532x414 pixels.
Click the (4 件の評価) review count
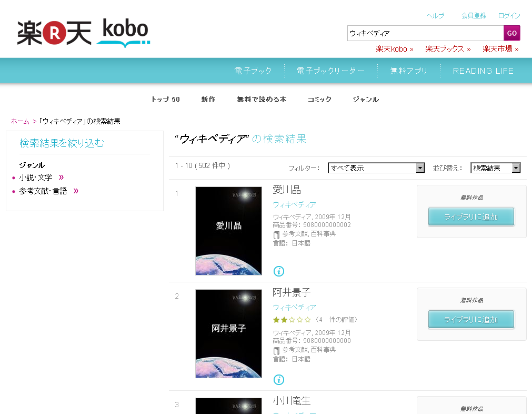point(336,320)
